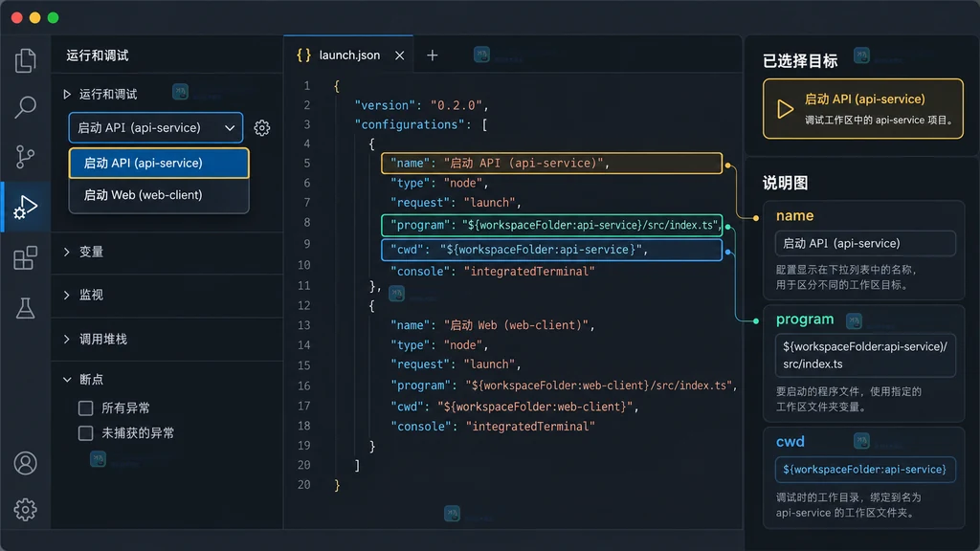Click the launch.json braces file icon

(x=303, y=55)
